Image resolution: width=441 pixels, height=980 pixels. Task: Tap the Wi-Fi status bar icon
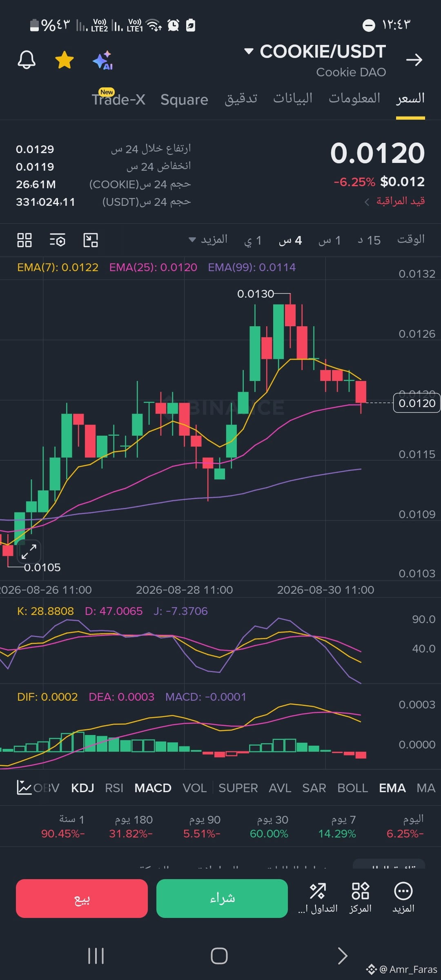tap(154, 25)
